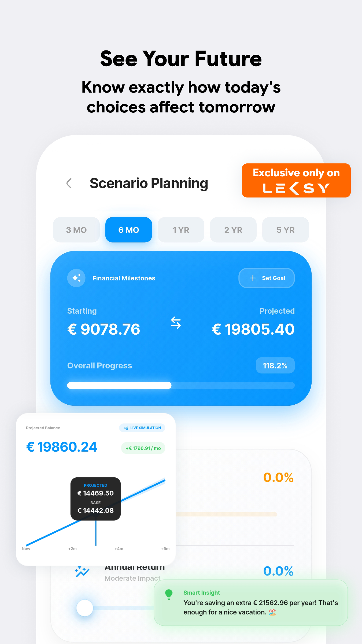Tap the LEKSY logo in the orange badge
The height and width of the screenshot is (644, 362).
tap(296, 189)
